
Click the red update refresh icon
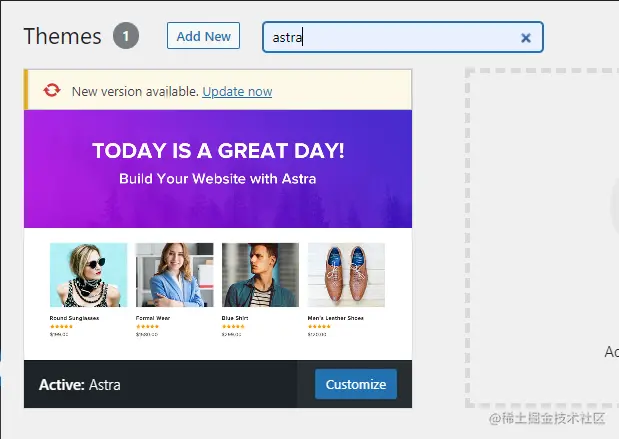[x=52, y=90]
